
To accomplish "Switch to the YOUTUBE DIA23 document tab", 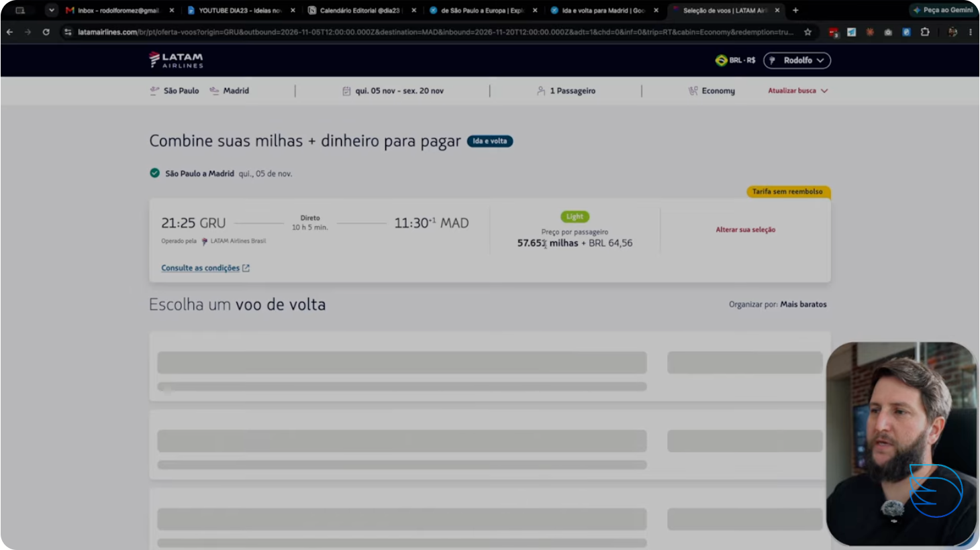I will tap(234, 10).
